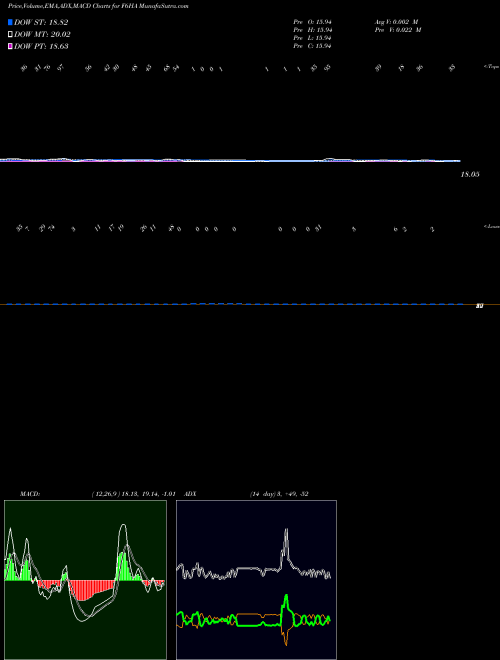This screenshot has height=660, width=500.
Task: Click the price label at the right of the price line
Action: point(470,174)
